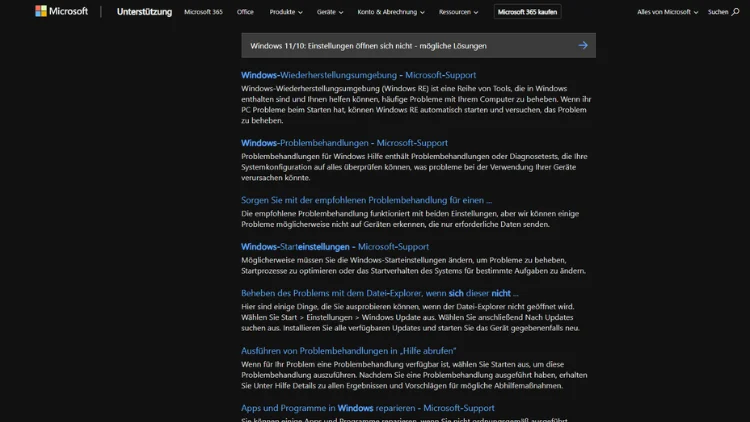This screenshot has height=422, width=750.
Task: Click Microsoft 365 kaufen button
Action: pos(527,12)
